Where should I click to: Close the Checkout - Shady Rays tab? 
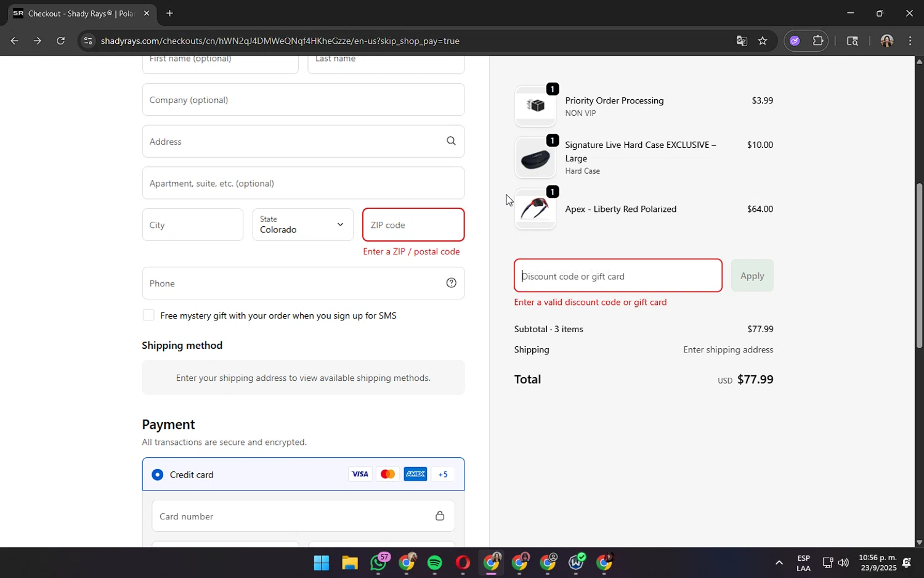pos(146,13)
